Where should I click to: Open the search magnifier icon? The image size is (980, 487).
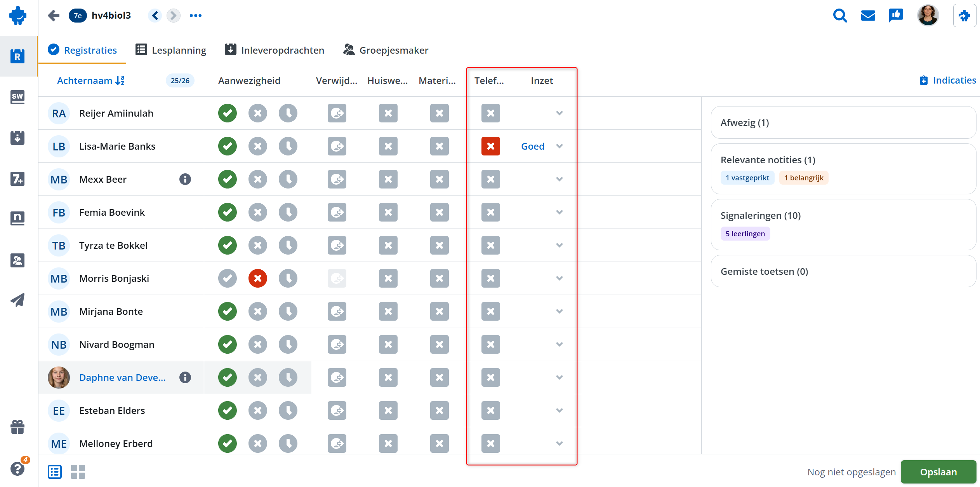coord(840,16)
